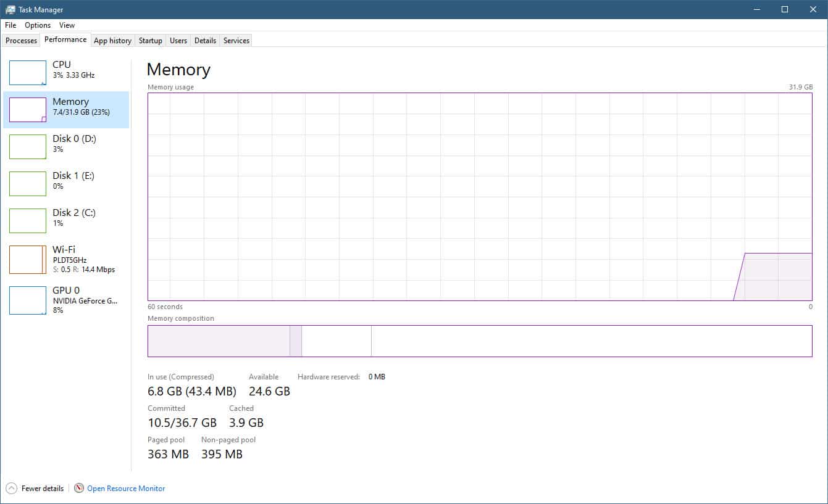
Task: Click the Fewer details chevron icon
Action: coord(11,488)
